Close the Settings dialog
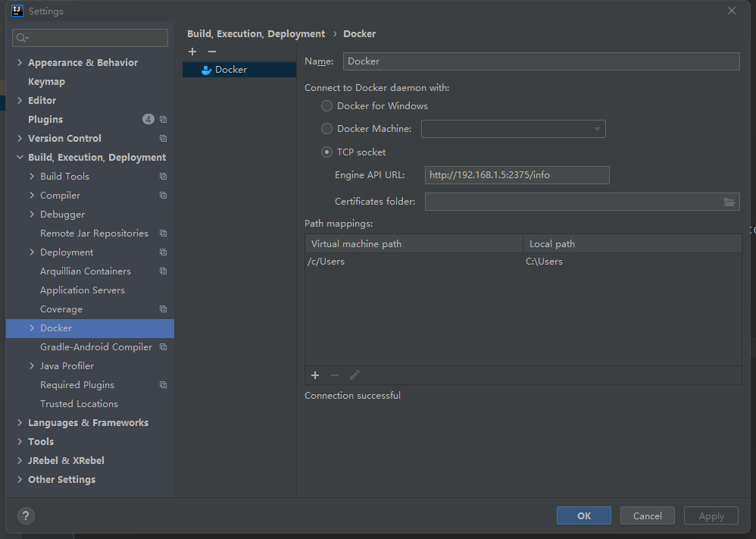This screenshot has width=756, height=539. (732, 11)
